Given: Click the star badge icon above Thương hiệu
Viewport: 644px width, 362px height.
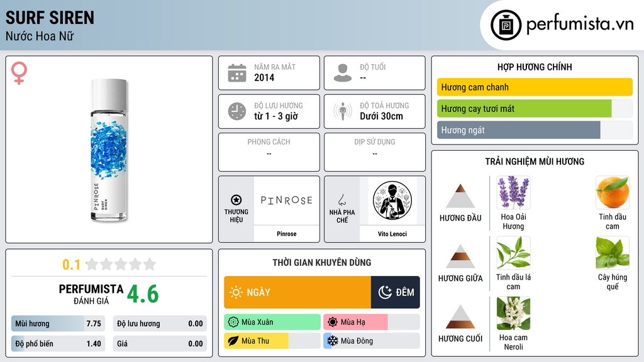Looking at the screenshot, I should point(236,200).
